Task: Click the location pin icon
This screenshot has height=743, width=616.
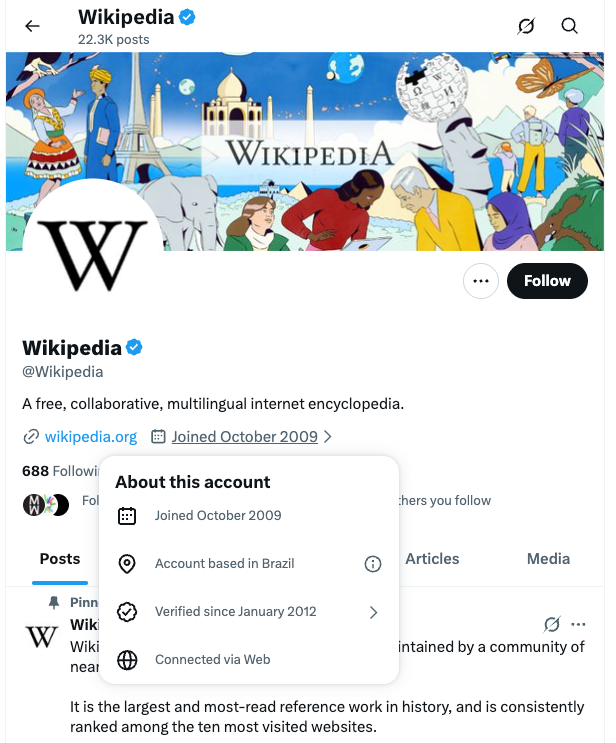Action: 127,564
